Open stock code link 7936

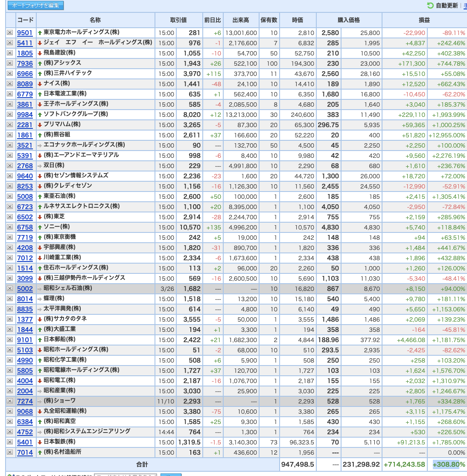click(x=25, y=64)
